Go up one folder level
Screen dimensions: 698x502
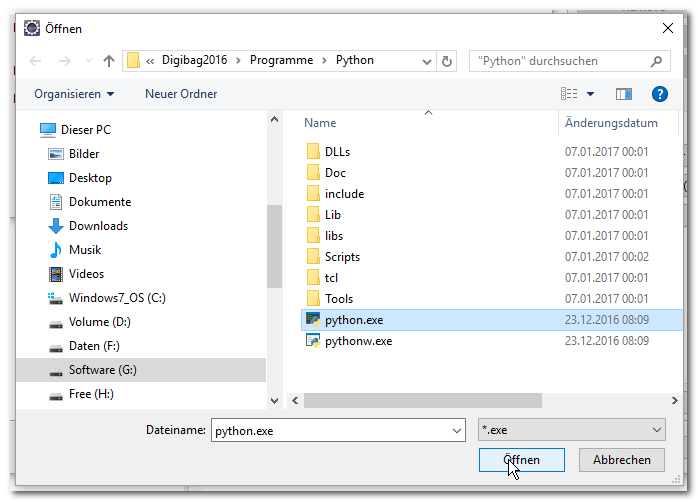tap(109, 61)
